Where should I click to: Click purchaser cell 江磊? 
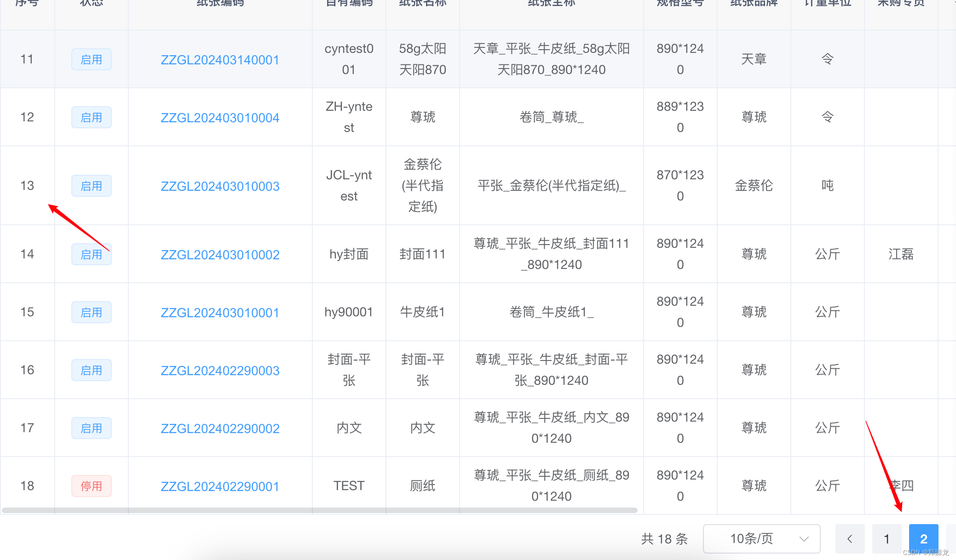point(901,254)
